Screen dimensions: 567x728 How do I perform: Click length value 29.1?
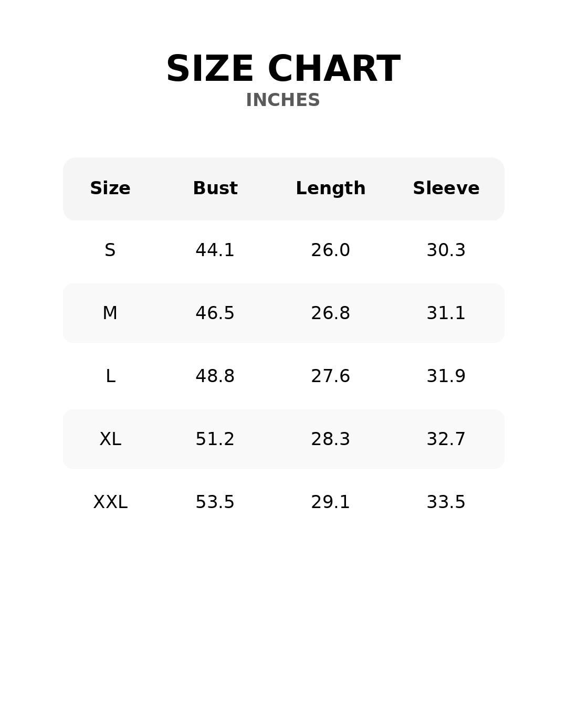click(x=331, y=502)
